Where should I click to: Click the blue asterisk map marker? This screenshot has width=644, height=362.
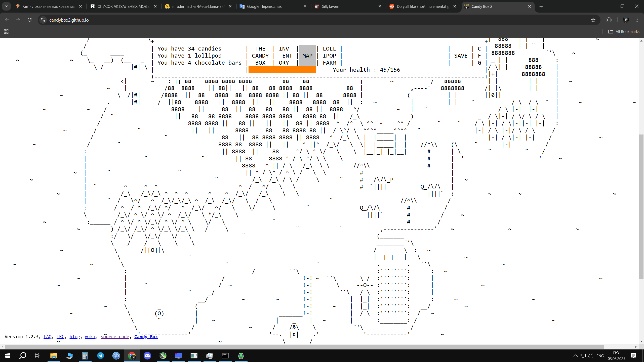[x=210, y=214]
